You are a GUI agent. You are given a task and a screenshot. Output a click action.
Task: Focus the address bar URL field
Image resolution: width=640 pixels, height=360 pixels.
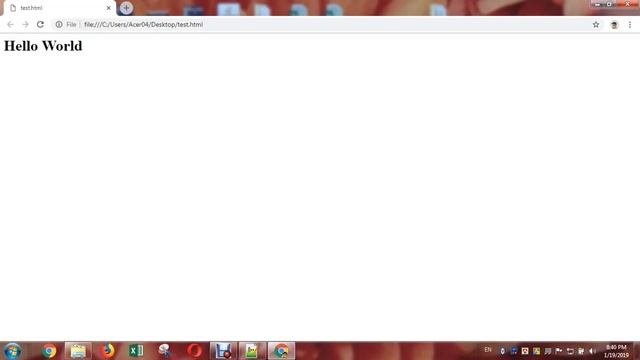coord(327,24)
